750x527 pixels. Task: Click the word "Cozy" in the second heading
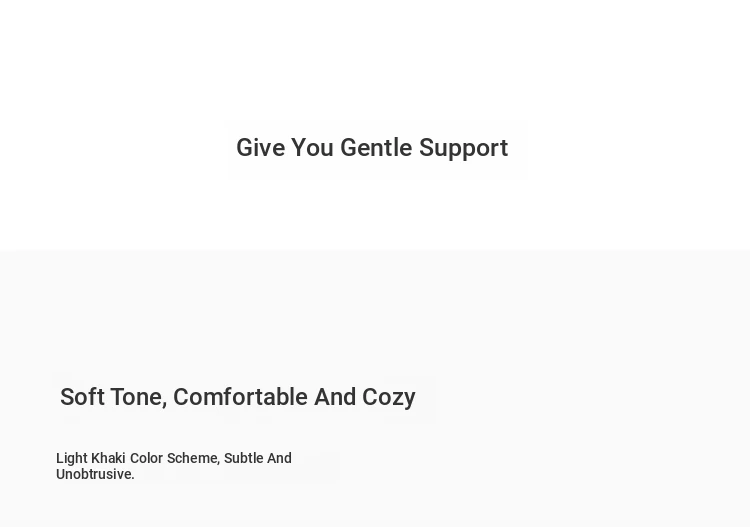coord(389,398)
